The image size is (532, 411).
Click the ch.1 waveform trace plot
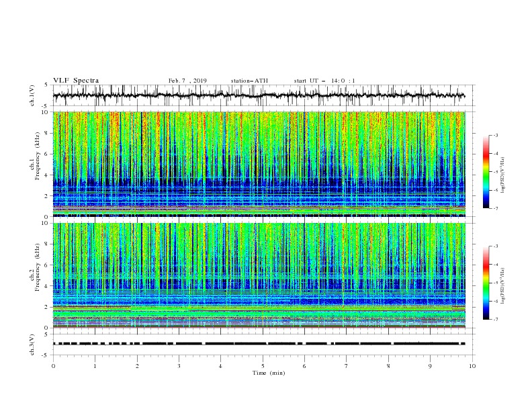pyautogui.click(x=259, y=95)
